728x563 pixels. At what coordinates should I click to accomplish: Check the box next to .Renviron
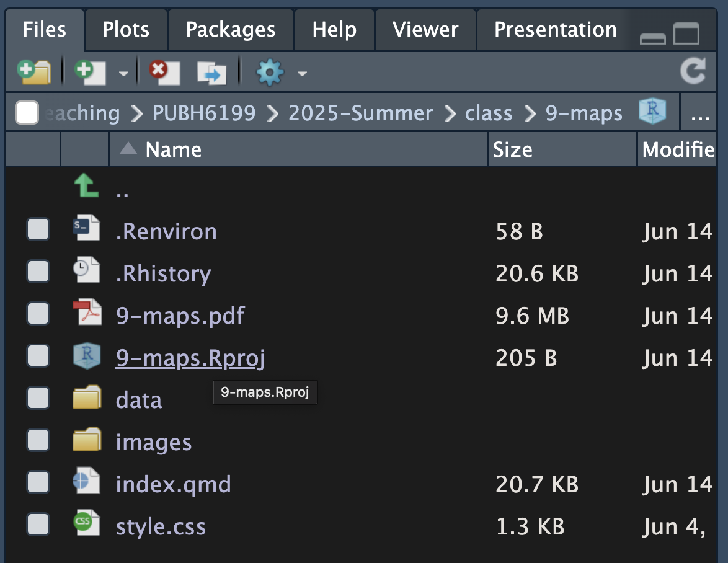38,231
